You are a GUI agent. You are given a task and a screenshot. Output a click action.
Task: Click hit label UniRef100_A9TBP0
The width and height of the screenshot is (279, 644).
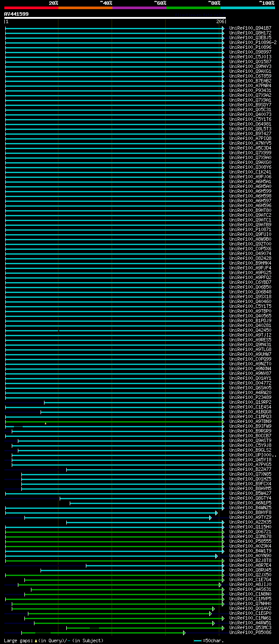pyautogui.click(x=250, y=311)
